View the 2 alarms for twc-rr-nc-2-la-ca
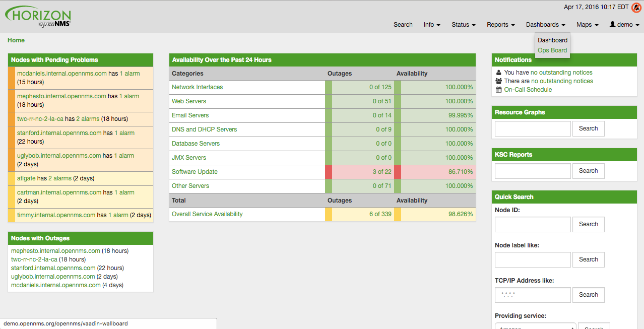This screenshot has width=644, height=329. pyautogui.click(x=88, y=119)
